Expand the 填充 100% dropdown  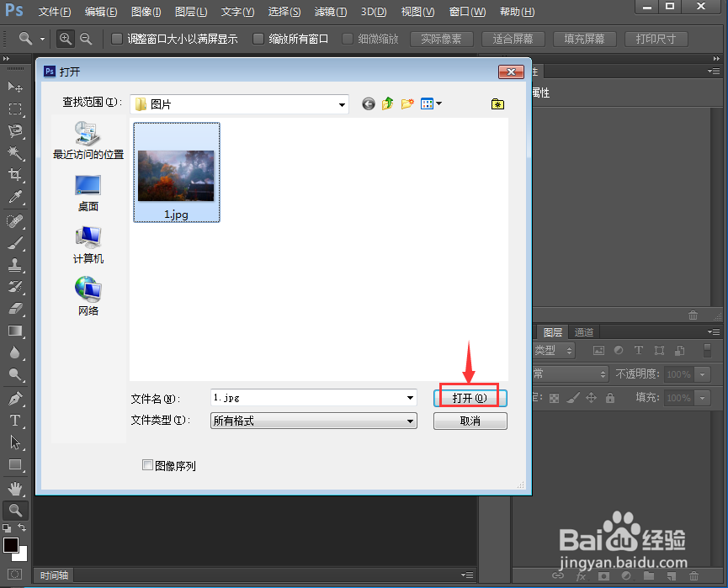(703, 398)
